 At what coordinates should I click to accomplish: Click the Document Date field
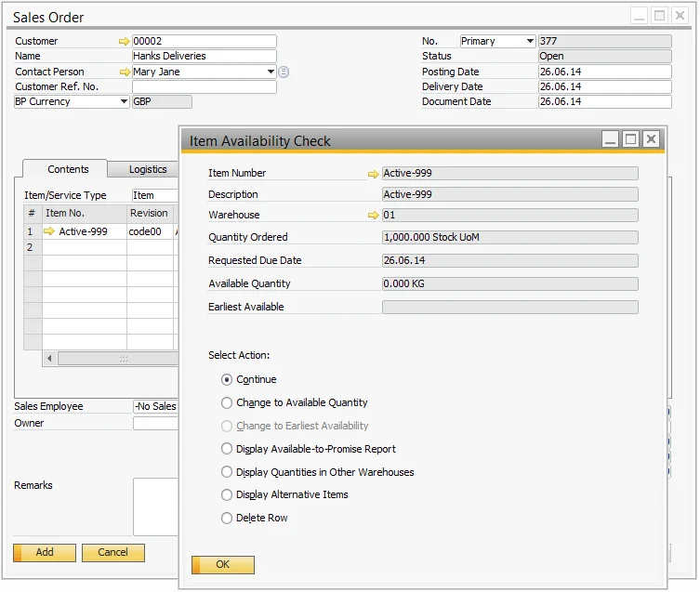click(605, 102)
